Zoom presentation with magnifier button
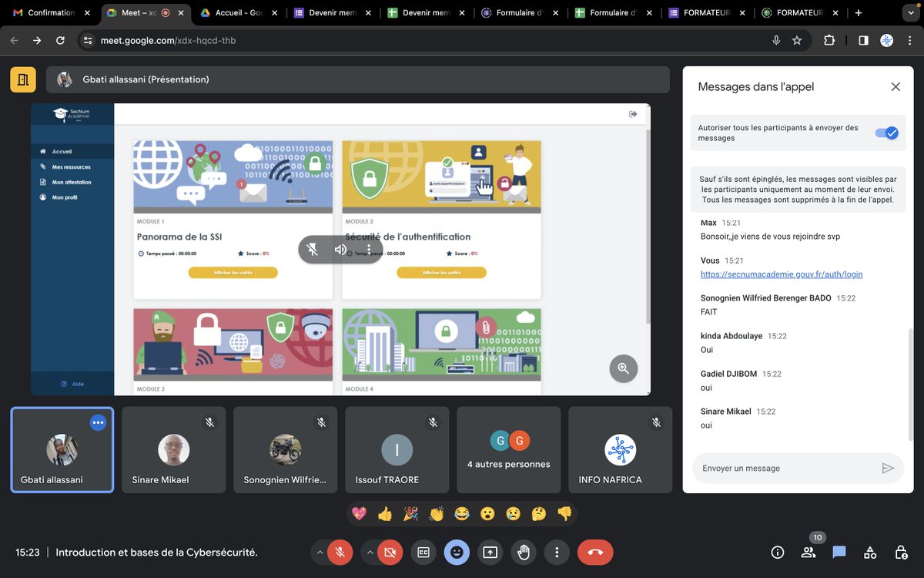The image size is (924, 578). (624, 368)
